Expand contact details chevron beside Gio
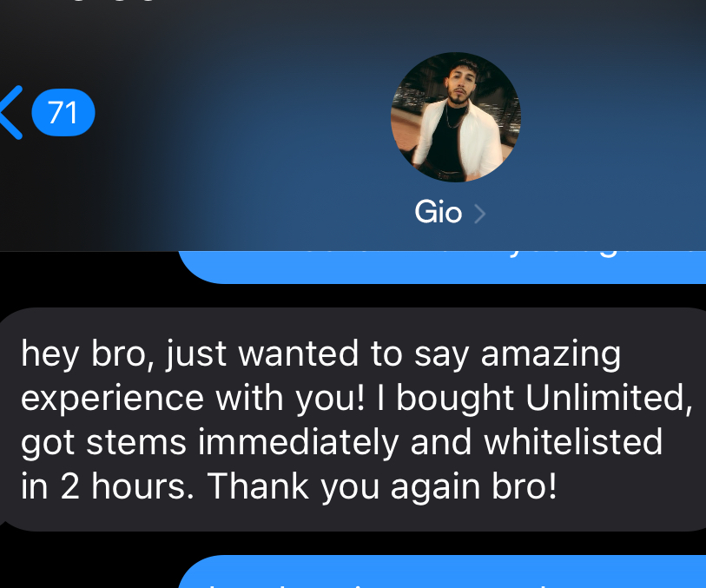Viewport: 706px width, 588px height. click(x=480, y=214)
